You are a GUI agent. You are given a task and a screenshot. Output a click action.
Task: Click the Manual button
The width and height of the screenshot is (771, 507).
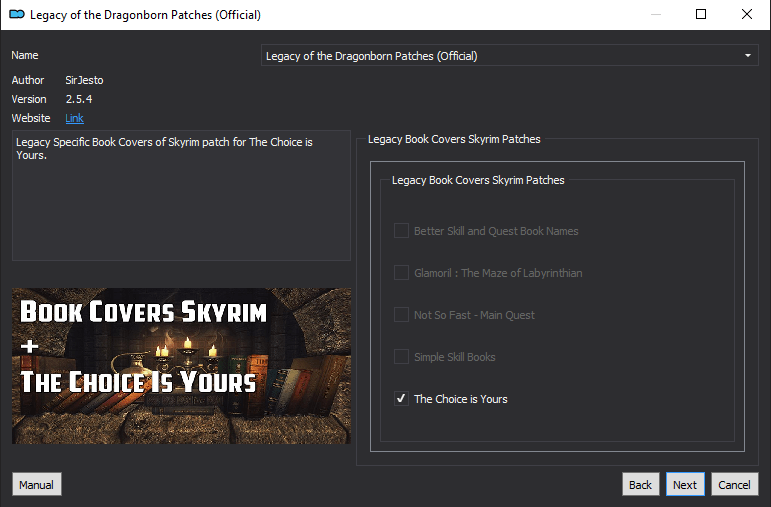[37, 484]
